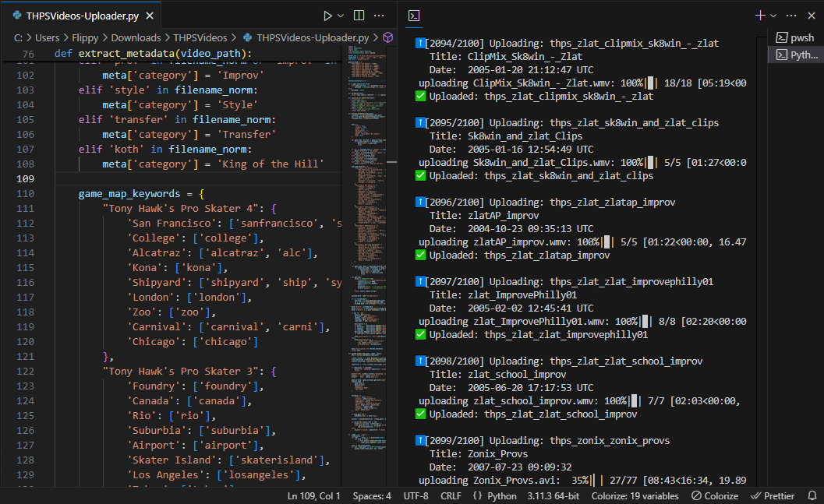Open notifications bell icon
Image resolution: width=824 pixels, height=504 pixels.
[812, 495]
